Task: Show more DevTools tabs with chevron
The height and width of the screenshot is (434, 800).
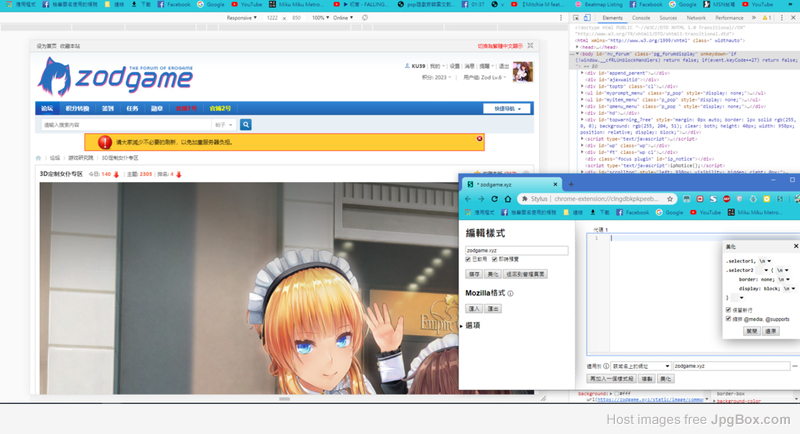Action: click(x=754, y=18)
